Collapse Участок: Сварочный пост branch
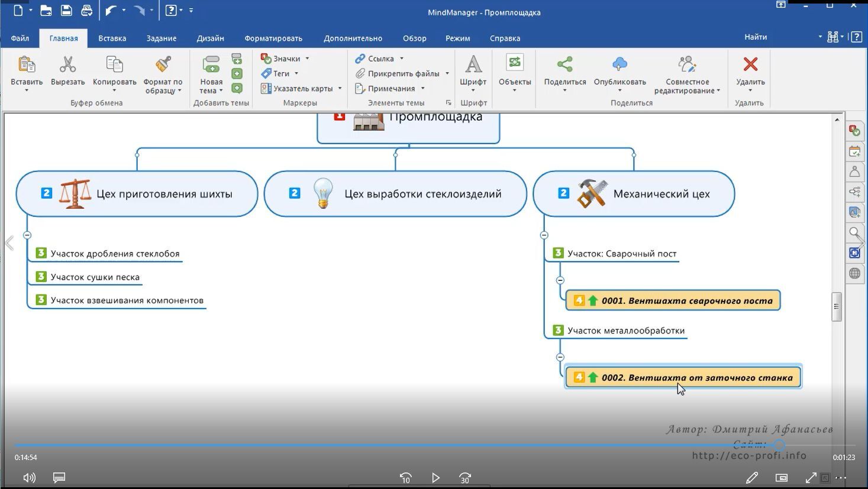 (560, 280)
